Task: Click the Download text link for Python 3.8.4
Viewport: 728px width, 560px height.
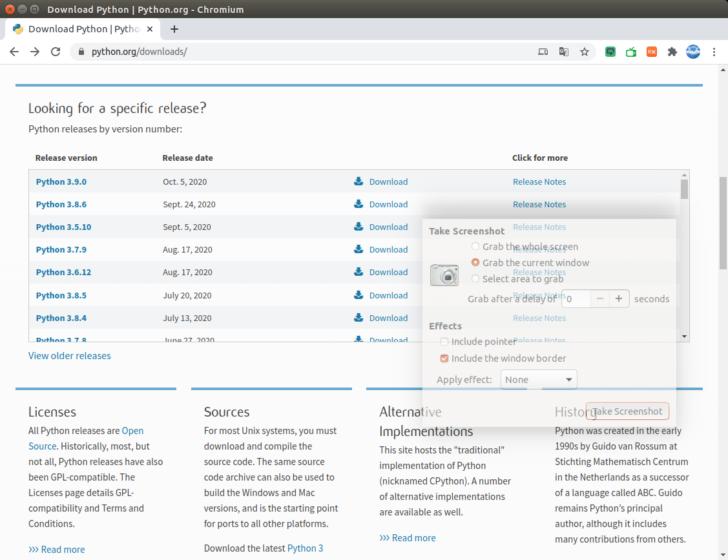Action: pyautogui.click(x=389, y=318)
